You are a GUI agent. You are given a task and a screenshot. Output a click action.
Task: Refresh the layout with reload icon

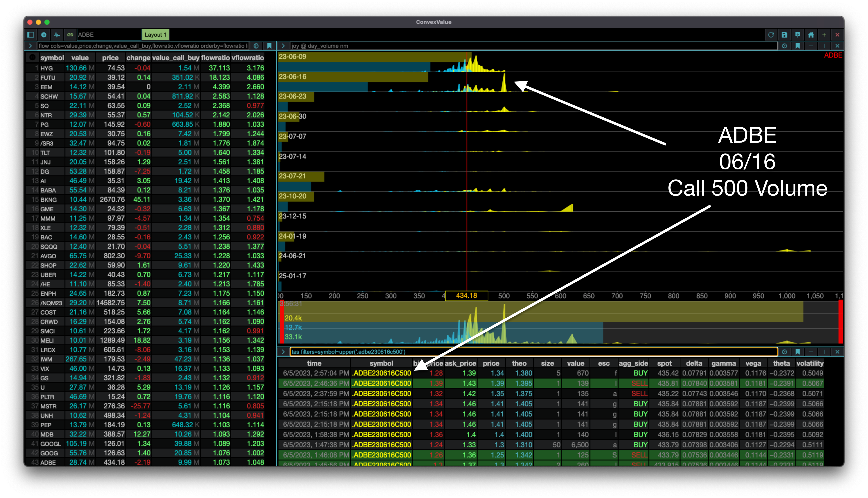click(771, 35)
